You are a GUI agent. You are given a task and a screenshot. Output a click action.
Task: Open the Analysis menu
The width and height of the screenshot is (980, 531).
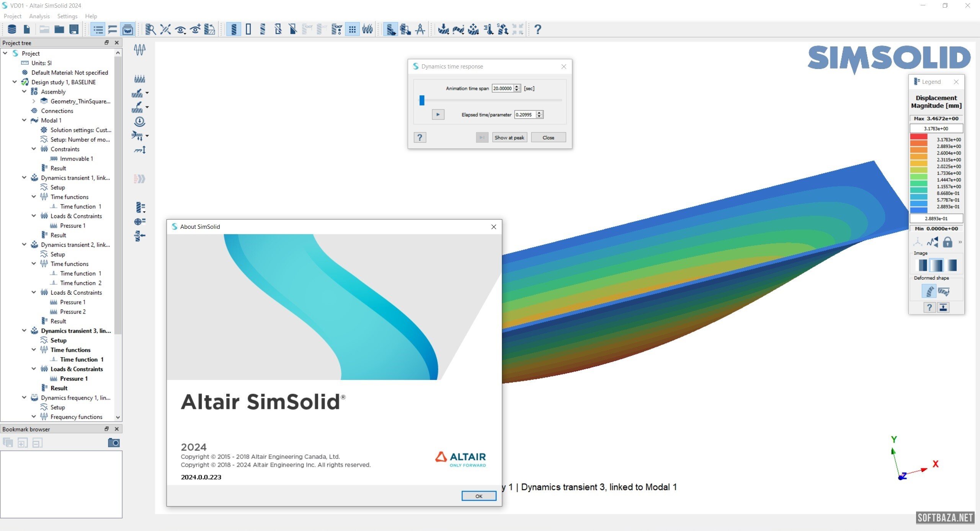click(x=39, y=16)
